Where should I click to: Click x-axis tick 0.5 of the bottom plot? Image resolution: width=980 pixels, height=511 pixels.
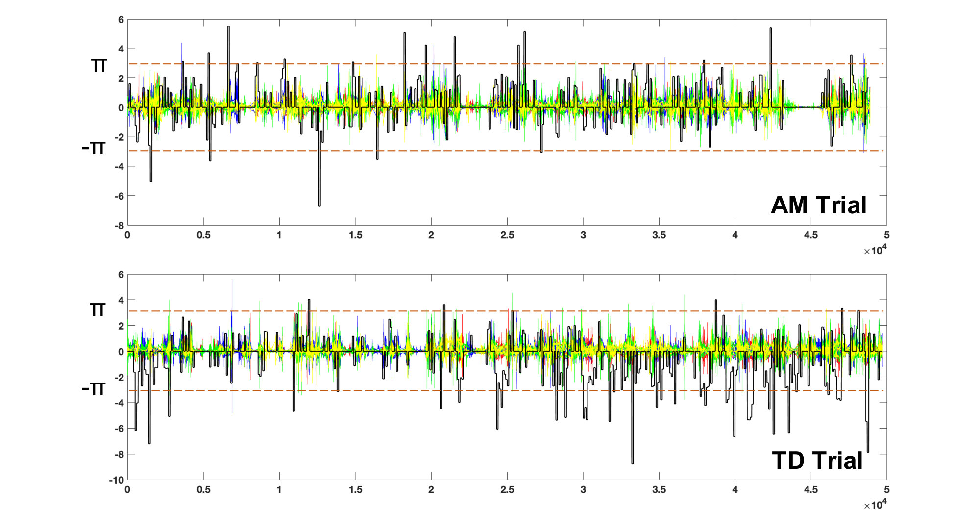[x=203, y=490]
